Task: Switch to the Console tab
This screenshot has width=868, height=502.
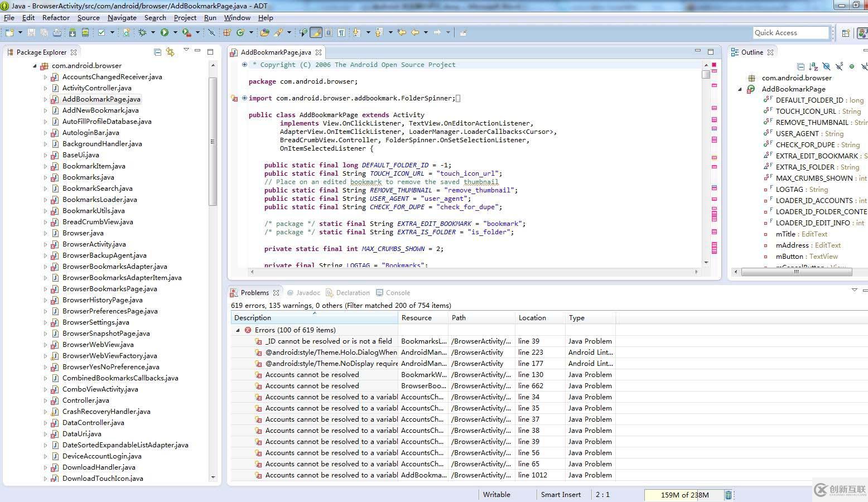Action: tap(393, 293)
